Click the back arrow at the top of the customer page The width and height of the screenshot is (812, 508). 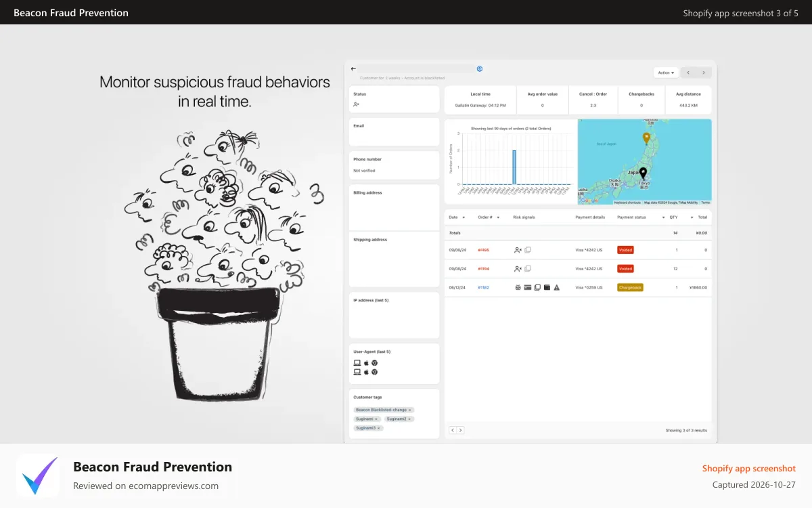(353, 68)
